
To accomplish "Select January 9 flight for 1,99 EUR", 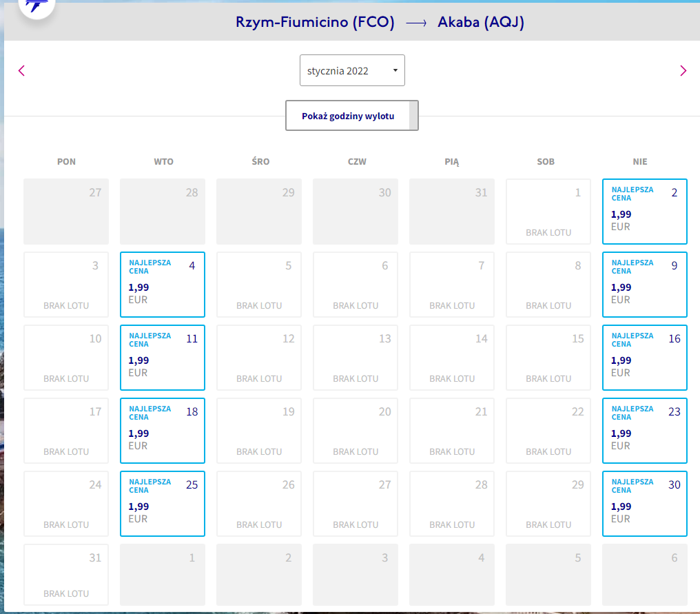I will pyautogui.click(x=645, y=285).
